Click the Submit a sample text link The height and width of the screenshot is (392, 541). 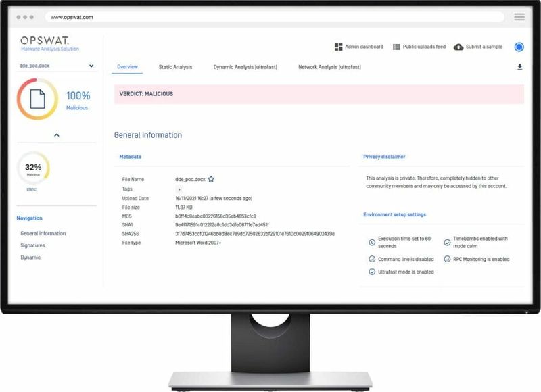tap(484, 47)
